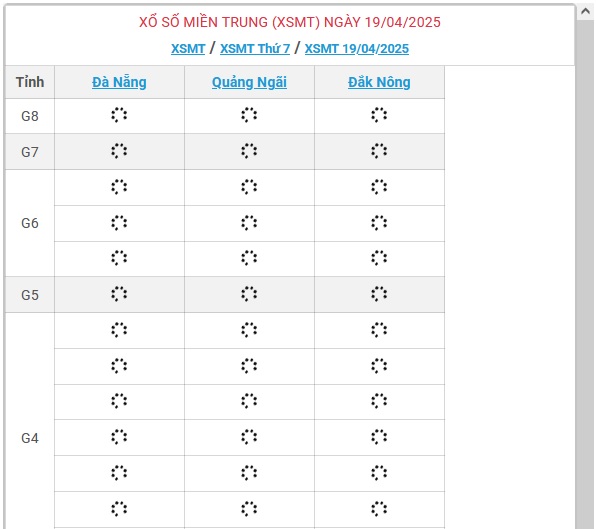This screenshot has height=529, width=596.
Task: Open Đà Nẵng province results
Action: 119,82
